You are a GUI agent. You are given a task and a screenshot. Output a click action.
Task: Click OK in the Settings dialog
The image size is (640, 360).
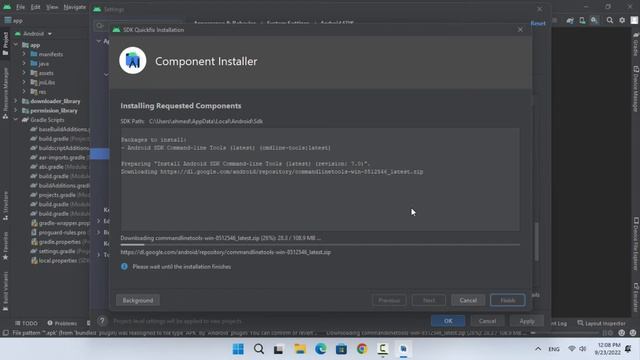(x=448, y=321)
